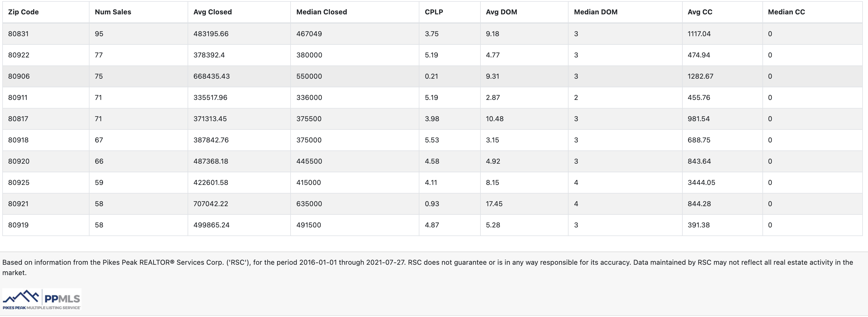Sort by Num Sales column header
The image size is (868, 317).
(113, 12)
